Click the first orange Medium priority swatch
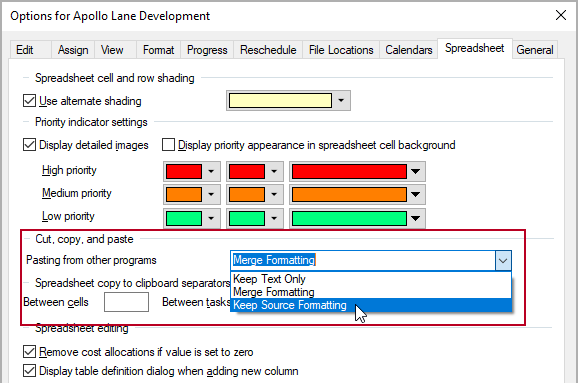Image resolution: width=578 pixels, height=383 pixels. coord(184,194)
